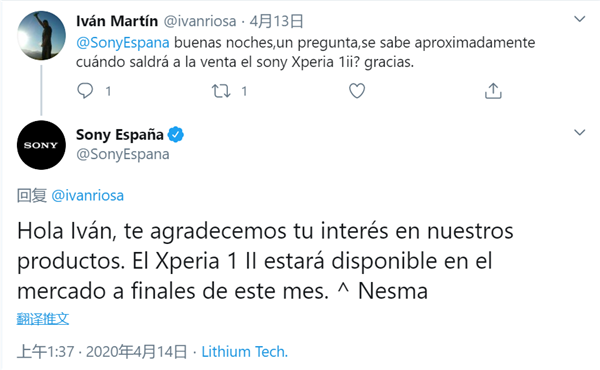This screenshot has height=370, width=600.
Task: Click the Sony España display name
Action: pos(120,134)
